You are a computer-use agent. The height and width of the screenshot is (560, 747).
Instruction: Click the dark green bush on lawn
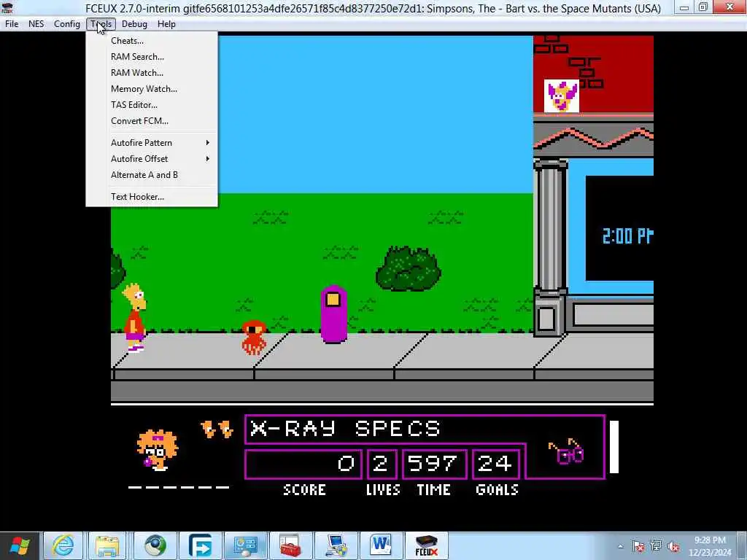pos(409,269)
